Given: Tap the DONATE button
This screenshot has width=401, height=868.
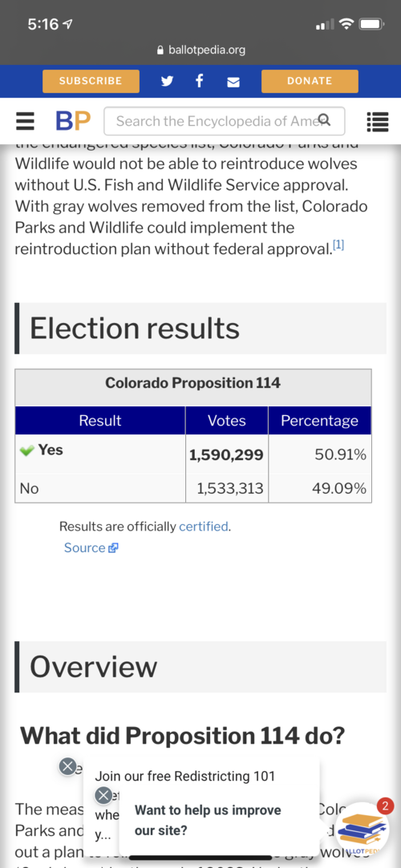Looking at the screenshot, I should click(310, 81).
